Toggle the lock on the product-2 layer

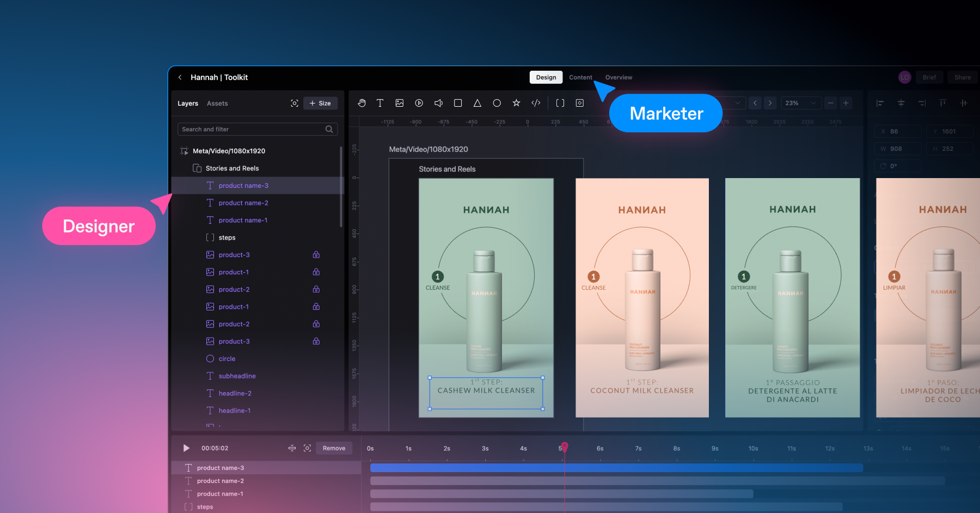click(316, 289)
